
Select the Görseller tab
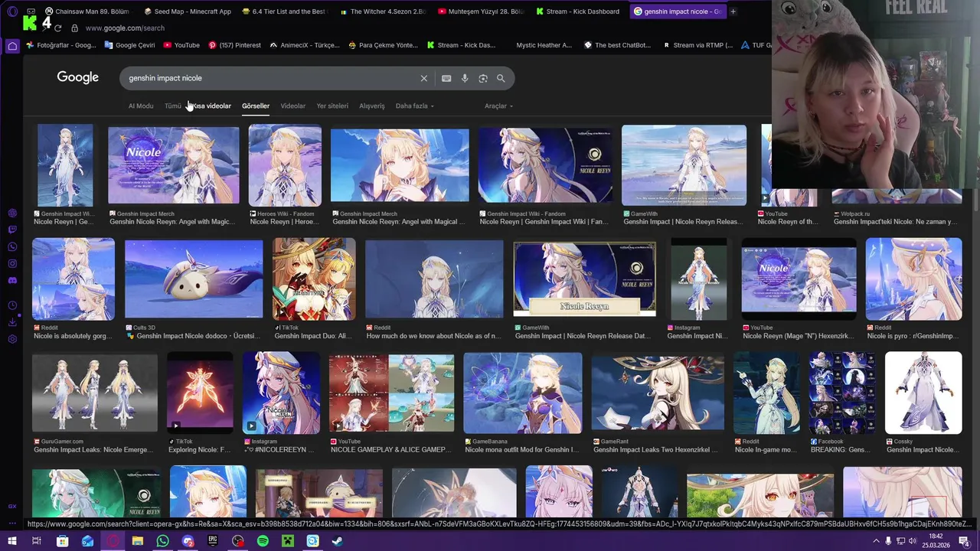click(256, 106)
